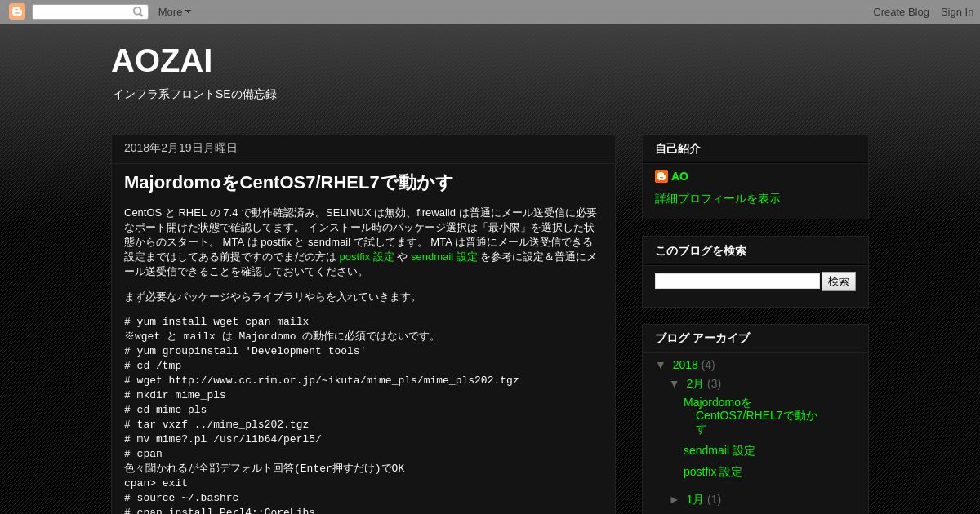Open archive entry MajordomoをCentOS7/RHEL7で動かす
The width and height of the screenshot is (980, 514).
pyautogui.click(x=751, y=415)
